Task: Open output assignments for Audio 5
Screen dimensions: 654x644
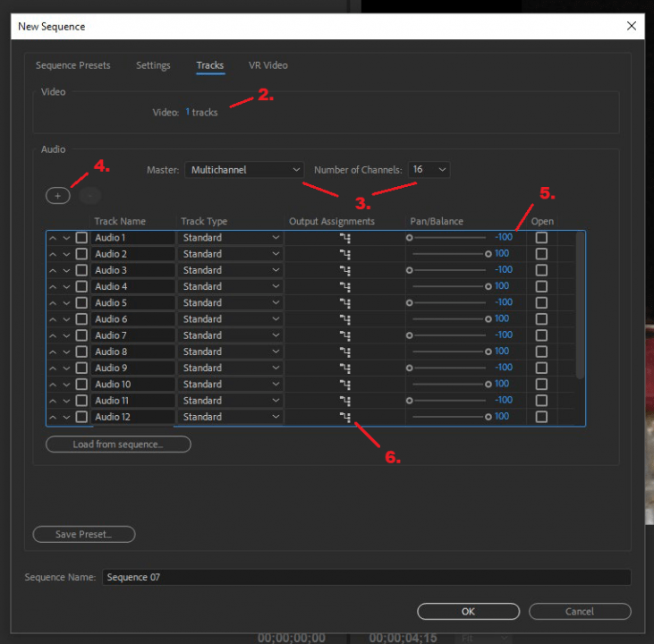Action: (x=345, y=303)
